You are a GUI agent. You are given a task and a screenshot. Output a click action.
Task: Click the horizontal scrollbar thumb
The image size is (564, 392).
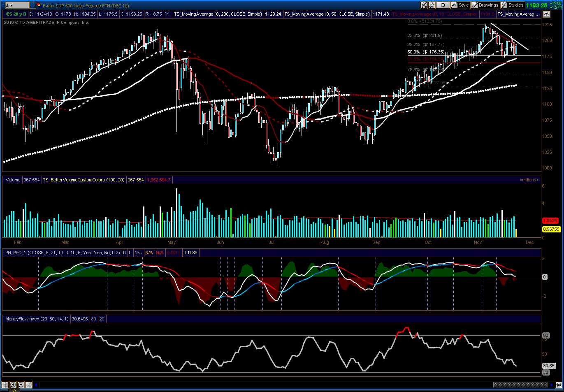(x=520, y=385)
